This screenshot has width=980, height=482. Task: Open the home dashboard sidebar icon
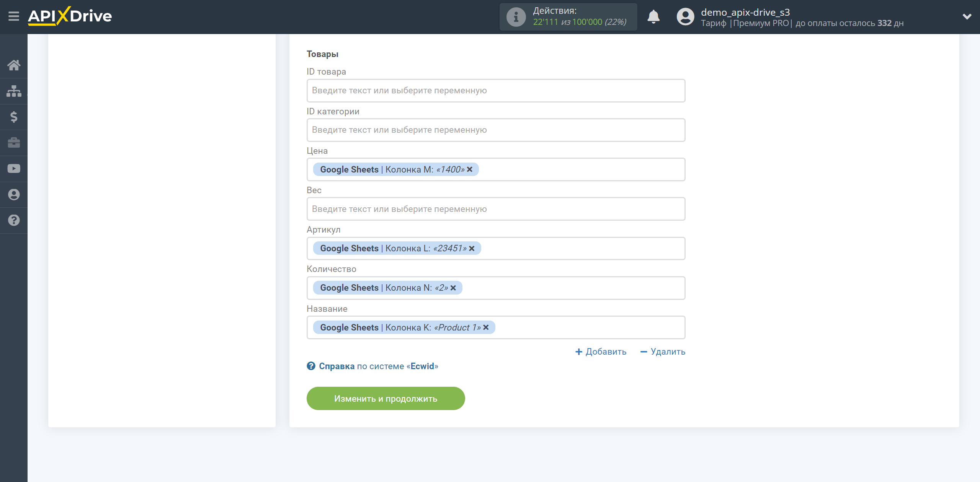(x=14, y=65)
